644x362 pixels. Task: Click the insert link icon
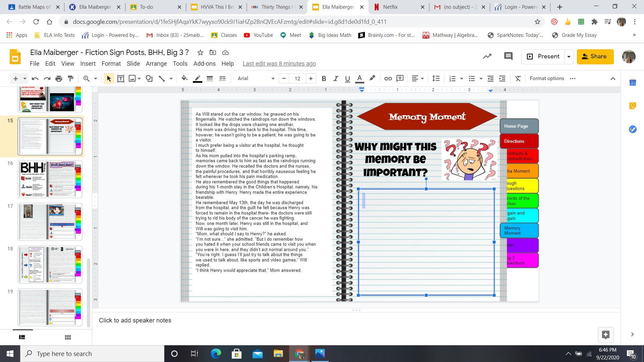[388, 78]
